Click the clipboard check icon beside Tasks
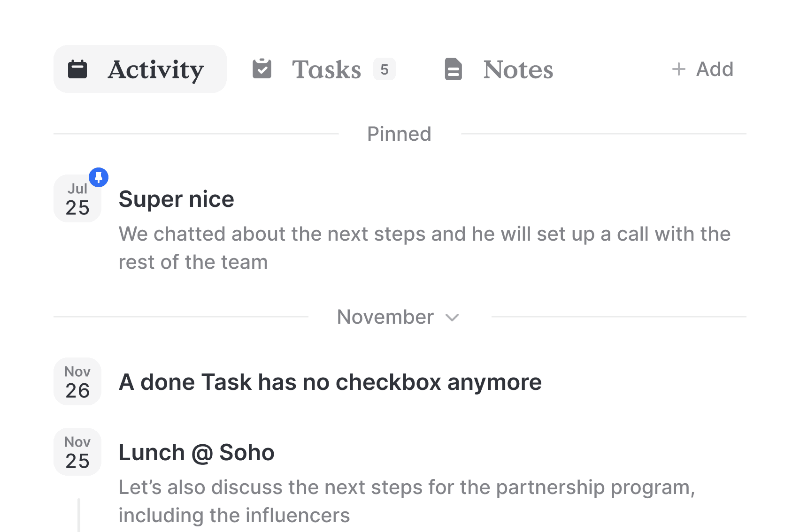 click(262, 69)
